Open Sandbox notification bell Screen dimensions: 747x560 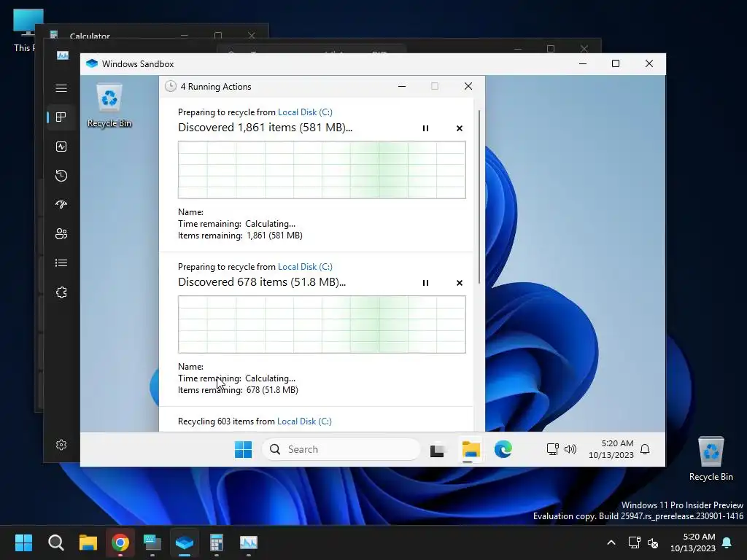click(645, 449)
